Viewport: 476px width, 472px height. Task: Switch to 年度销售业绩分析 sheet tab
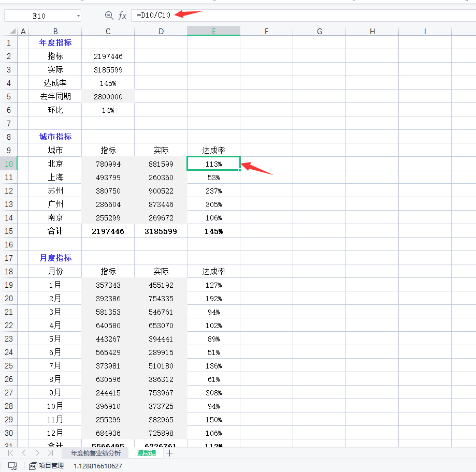pos(96,453)
